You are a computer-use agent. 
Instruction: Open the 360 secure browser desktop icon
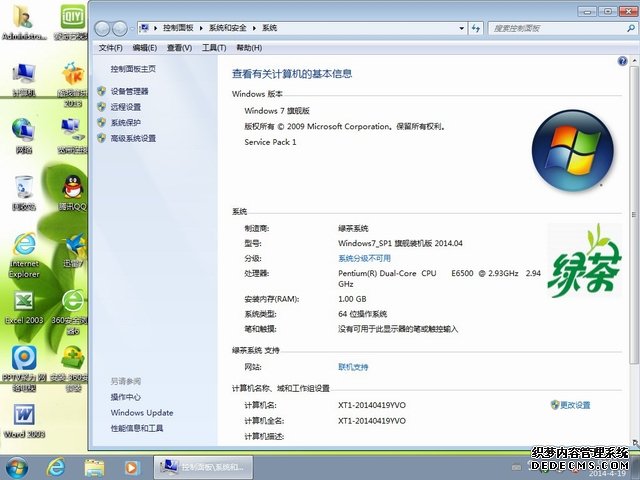coord(72,313)
